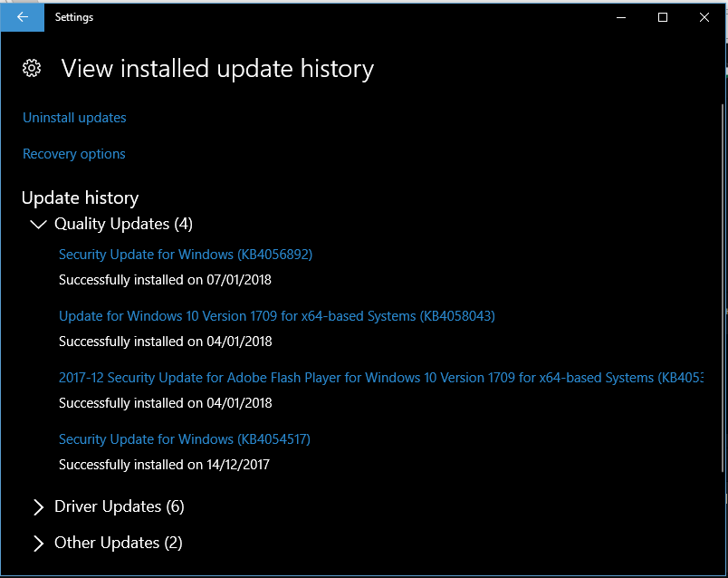
Task: Click the settings gear icon
Action: click(32, 69)
